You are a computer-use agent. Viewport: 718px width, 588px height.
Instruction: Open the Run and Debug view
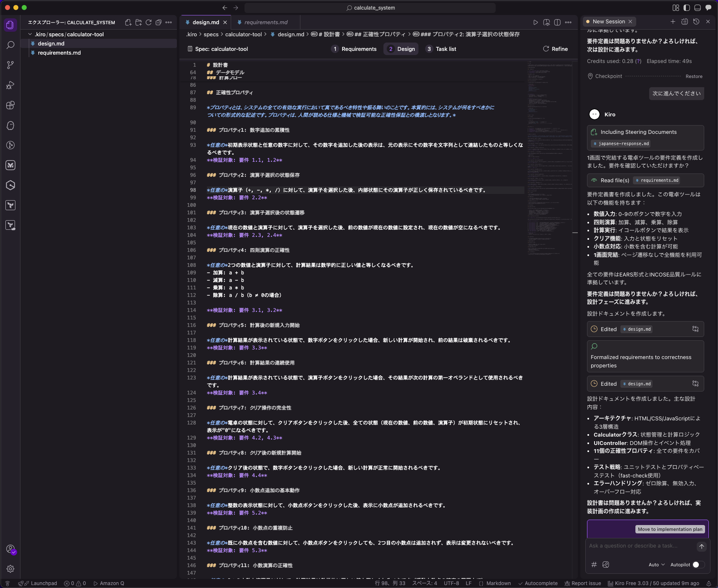[10, 85]
